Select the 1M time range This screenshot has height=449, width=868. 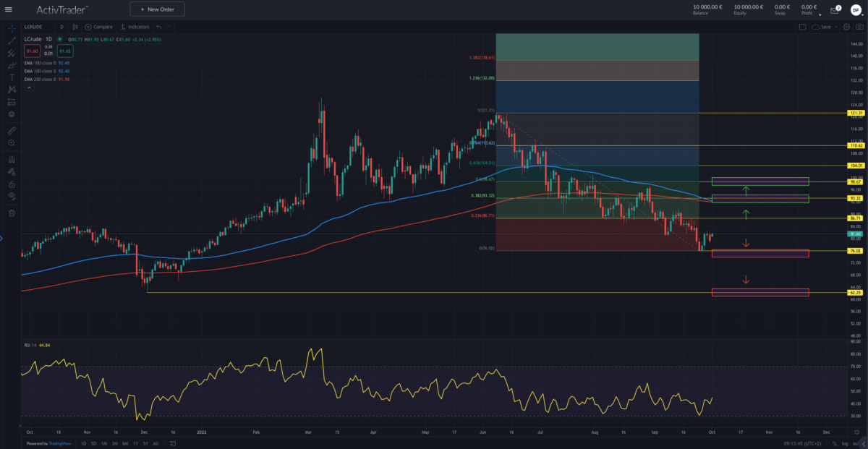[x=104, y=443]
